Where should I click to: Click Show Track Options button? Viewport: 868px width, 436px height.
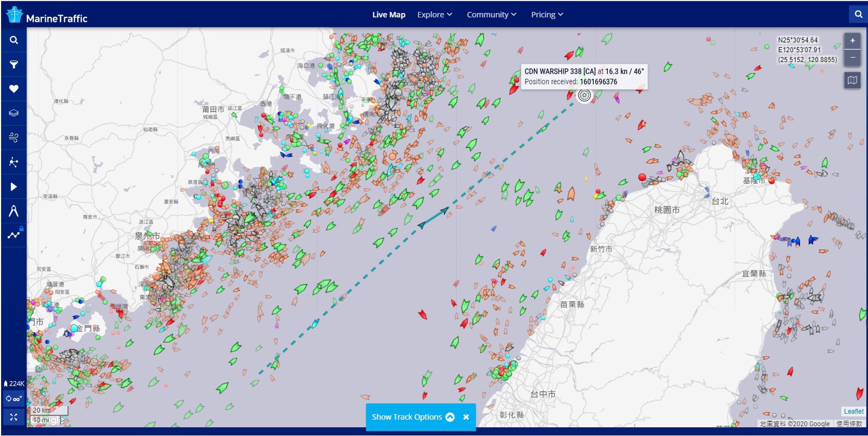coord(413,417)
